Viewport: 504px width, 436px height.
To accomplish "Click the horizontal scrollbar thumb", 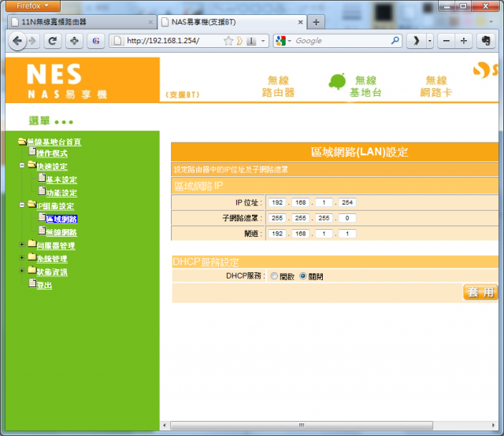I will (x=302, y=426).
